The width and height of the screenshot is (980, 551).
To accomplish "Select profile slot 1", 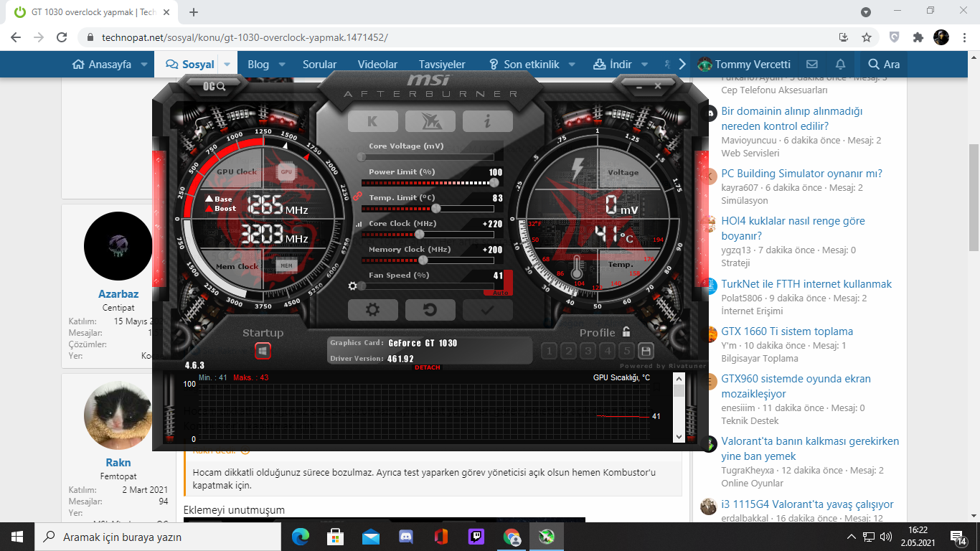I will pyautogui.click(x=550, y=351).
